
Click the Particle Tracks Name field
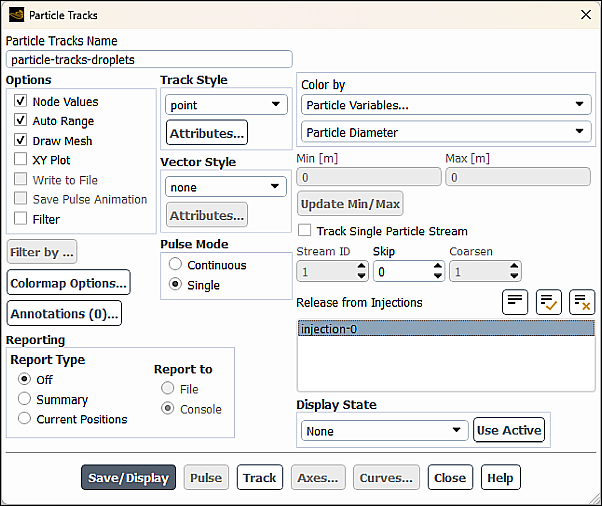[149, 59]
